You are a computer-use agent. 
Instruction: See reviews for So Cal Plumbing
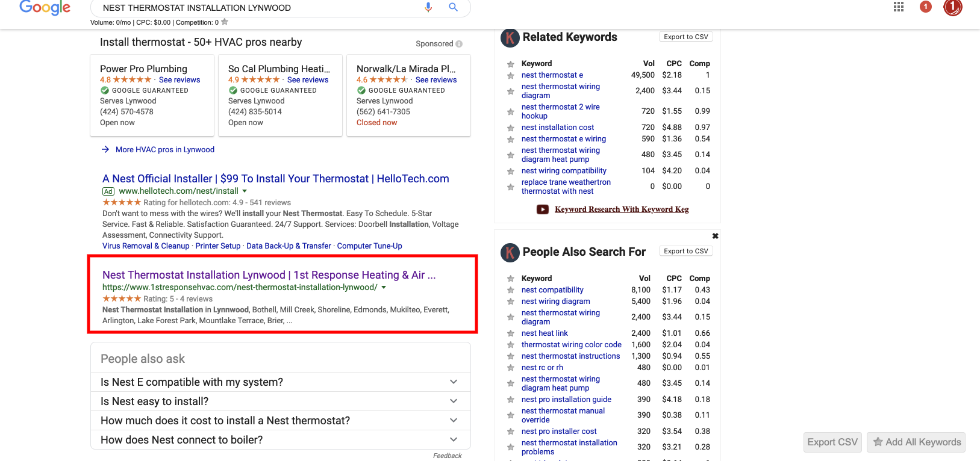(x=308, y=80)
